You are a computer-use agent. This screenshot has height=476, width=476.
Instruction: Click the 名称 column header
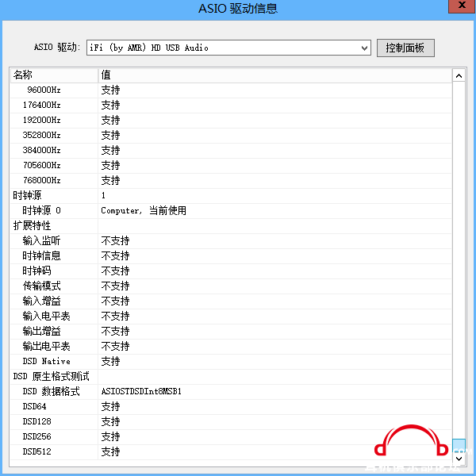[54, 75]
